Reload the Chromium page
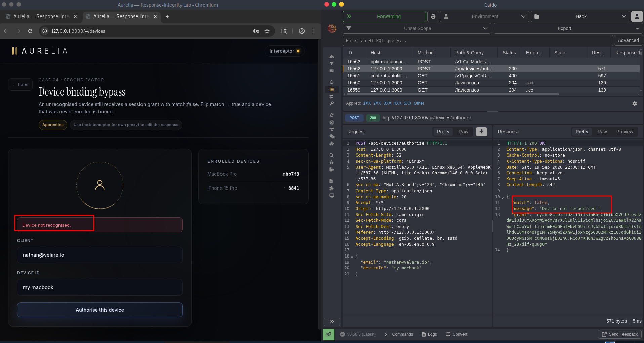 30,31
